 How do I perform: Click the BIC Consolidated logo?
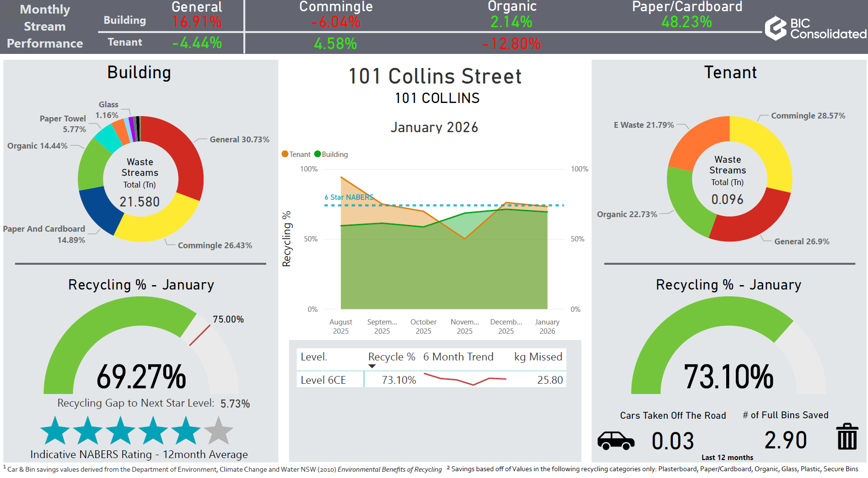(x=815, y=28)
